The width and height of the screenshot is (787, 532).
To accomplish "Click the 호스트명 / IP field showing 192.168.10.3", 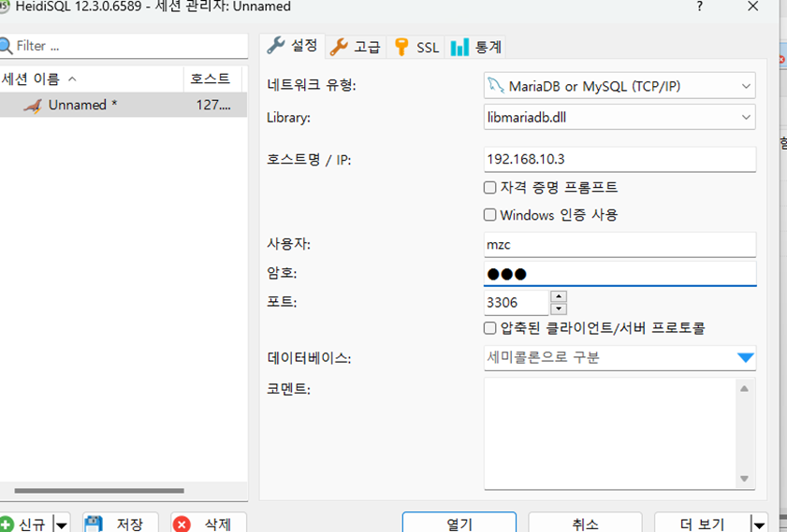I will point(619,160).
